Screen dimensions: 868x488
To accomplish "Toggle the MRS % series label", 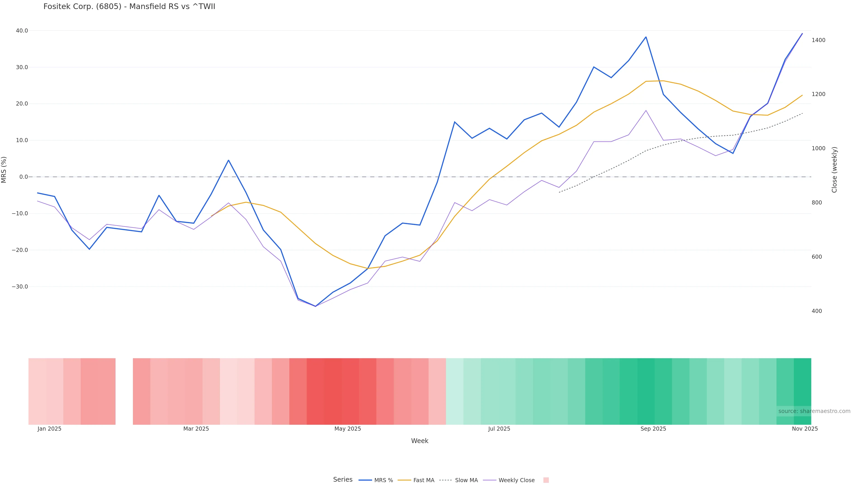I will tap(383, 480).
